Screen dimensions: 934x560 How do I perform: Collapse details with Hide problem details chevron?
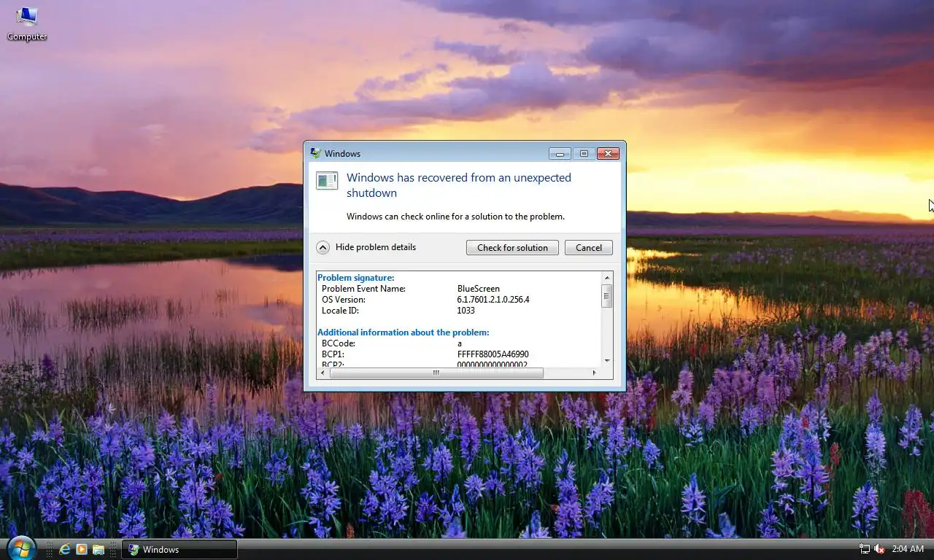[x=323, y=247]
